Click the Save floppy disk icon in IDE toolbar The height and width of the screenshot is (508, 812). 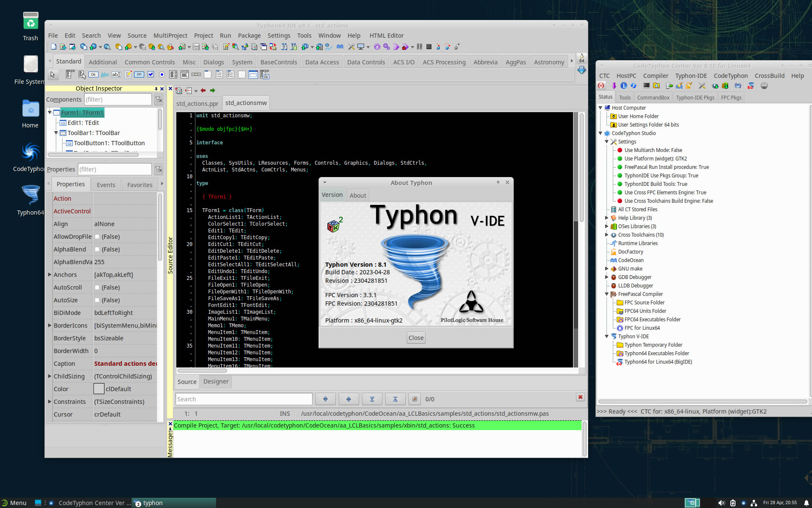[196, 47]
